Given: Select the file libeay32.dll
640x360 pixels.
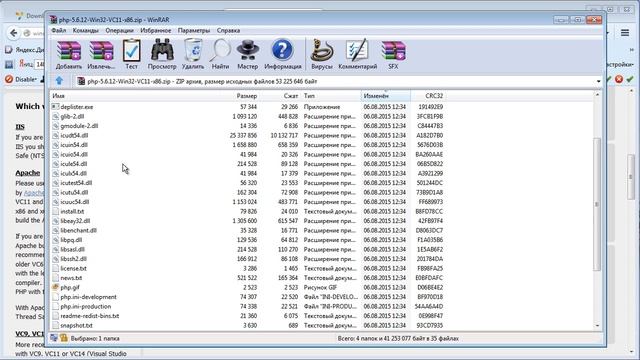Looking at the screenshot, I should coord(75,221).
